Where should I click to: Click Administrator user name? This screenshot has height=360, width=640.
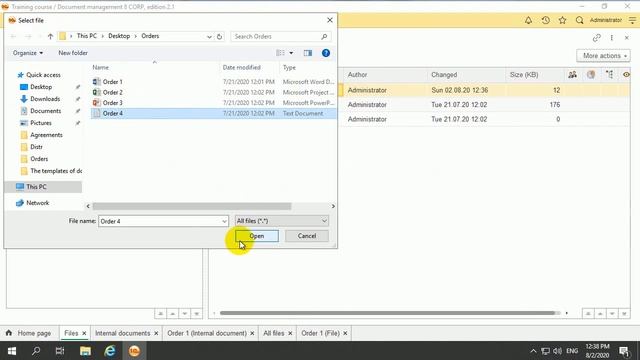click(606, 20)
